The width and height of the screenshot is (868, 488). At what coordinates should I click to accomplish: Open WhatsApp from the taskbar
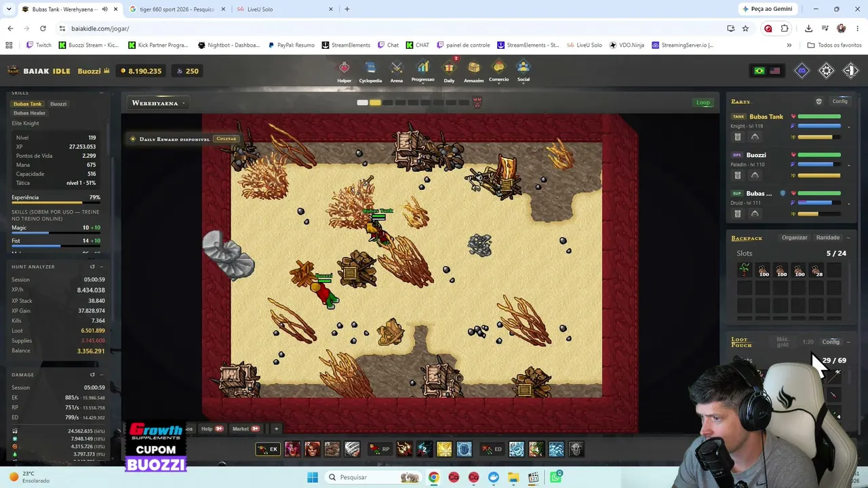tap(556, 477)
